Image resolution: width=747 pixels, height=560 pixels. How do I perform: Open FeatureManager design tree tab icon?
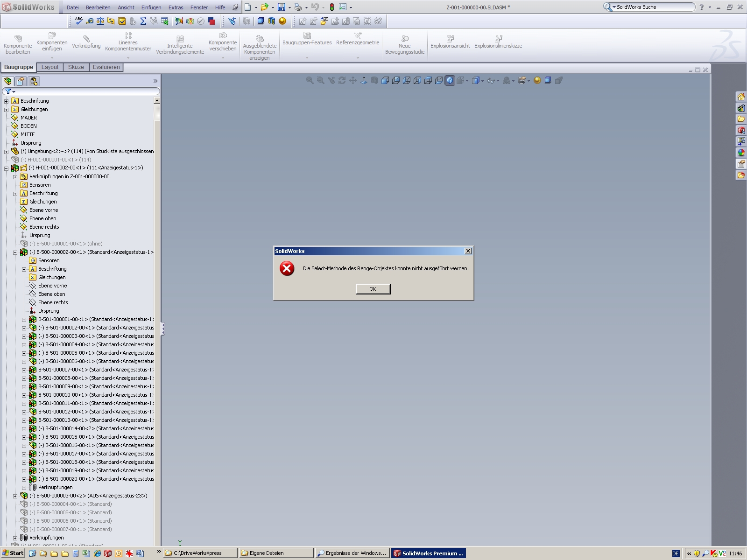[x=8, y=81]
